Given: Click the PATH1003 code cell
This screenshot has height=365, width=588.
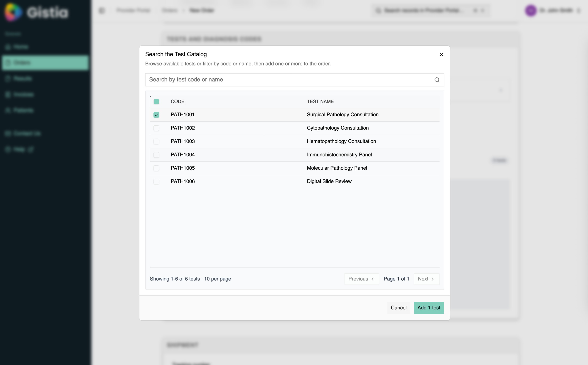Looking at the screenshot, I should (183, 141).
